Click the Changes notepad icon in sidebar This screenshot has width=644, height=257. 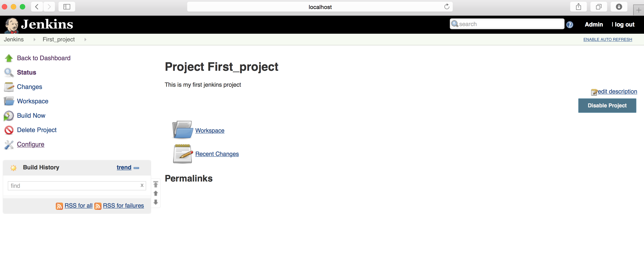[x=9, y=87]
